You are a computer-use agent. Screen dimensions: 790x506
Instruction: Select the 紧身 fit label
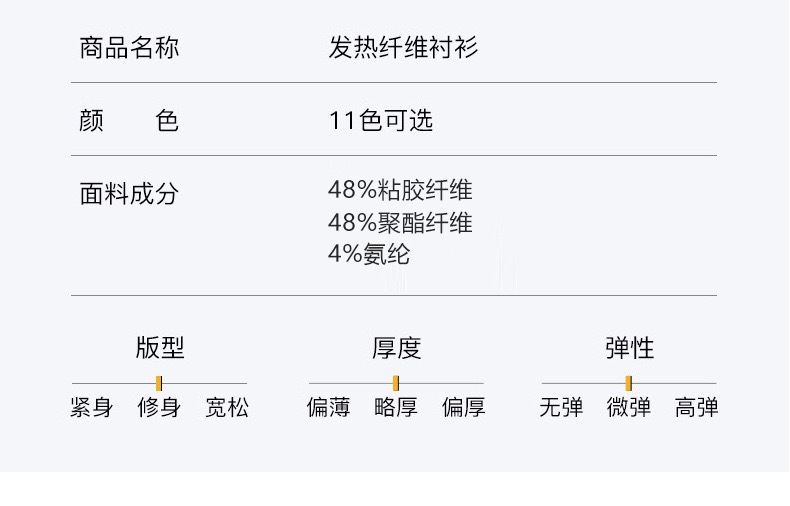point(91,408)
